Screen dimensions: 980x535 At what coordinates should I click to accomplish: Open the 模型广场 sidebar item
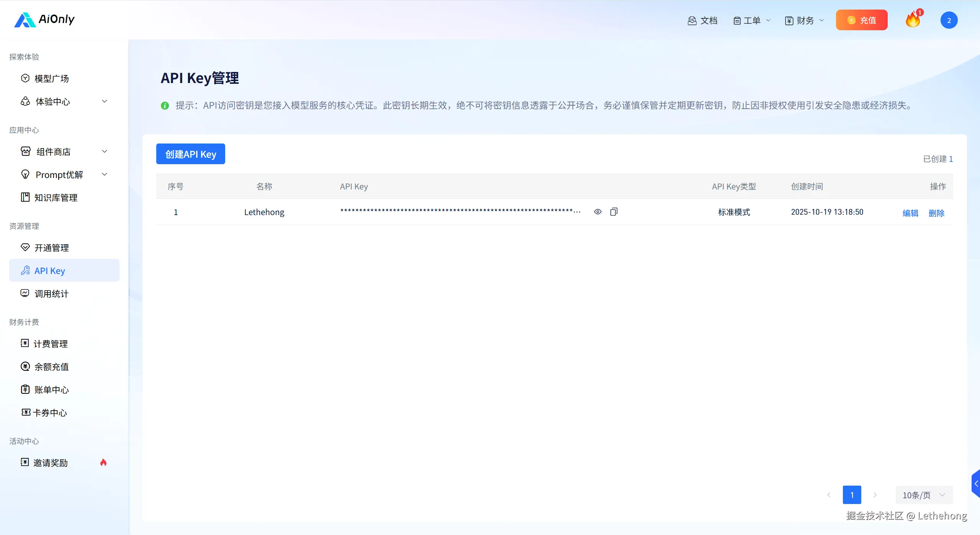pos(51,78)
